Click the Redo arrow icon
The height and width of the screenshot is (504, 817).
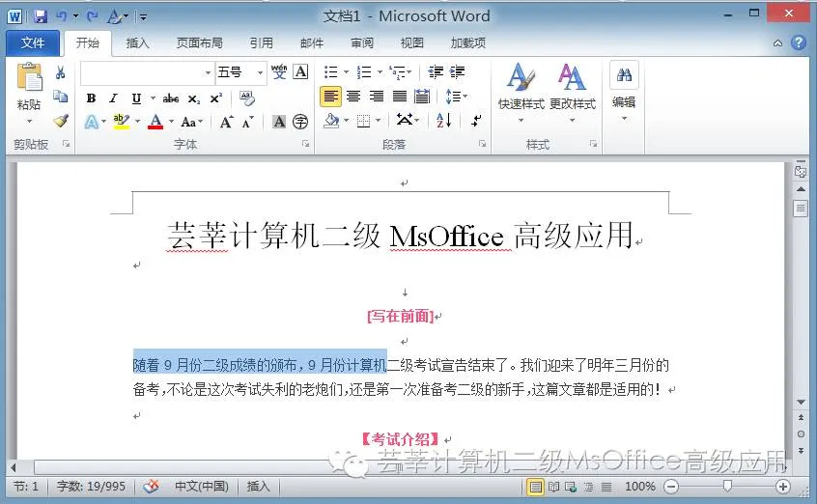coord(92,16)
